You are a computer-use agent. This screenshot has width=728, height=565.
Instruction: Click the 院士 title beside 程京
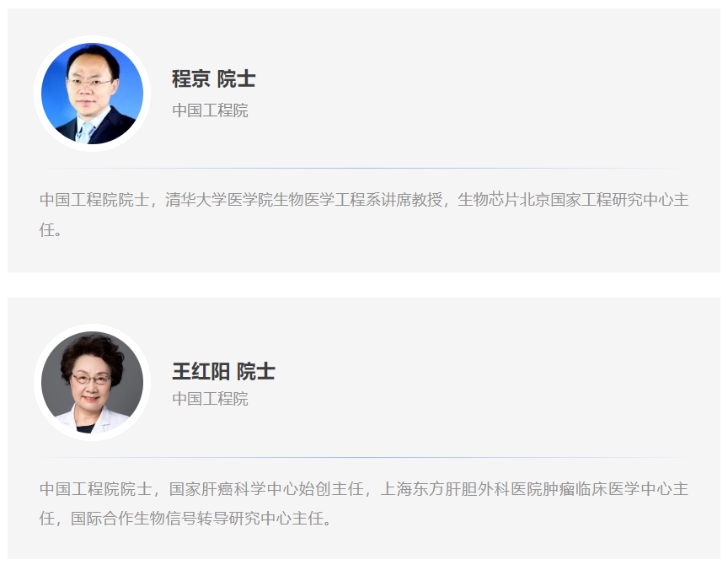(x=236, y=78)
